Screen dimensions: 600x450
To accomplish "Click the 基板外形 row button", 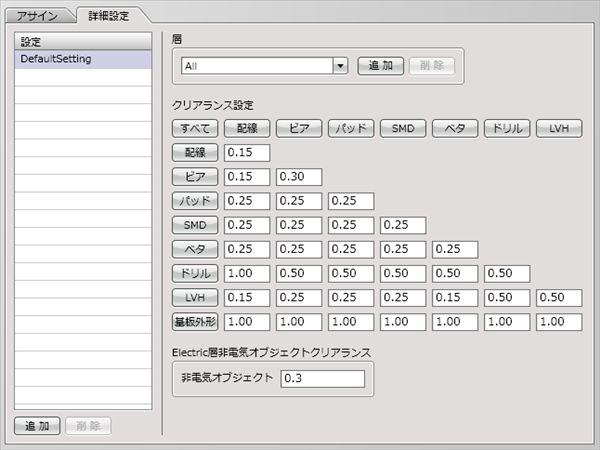I will point(195,322).
